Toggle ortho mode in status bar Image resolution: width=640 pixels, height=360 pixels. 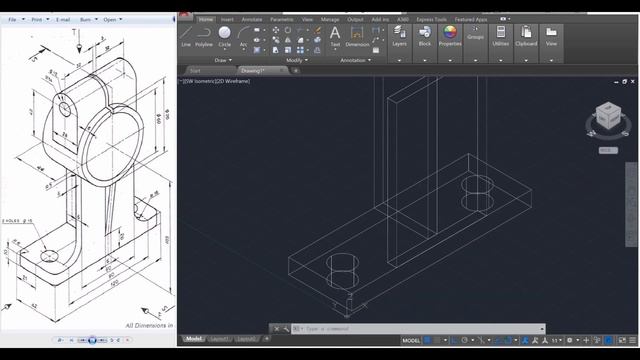(454, 340)
